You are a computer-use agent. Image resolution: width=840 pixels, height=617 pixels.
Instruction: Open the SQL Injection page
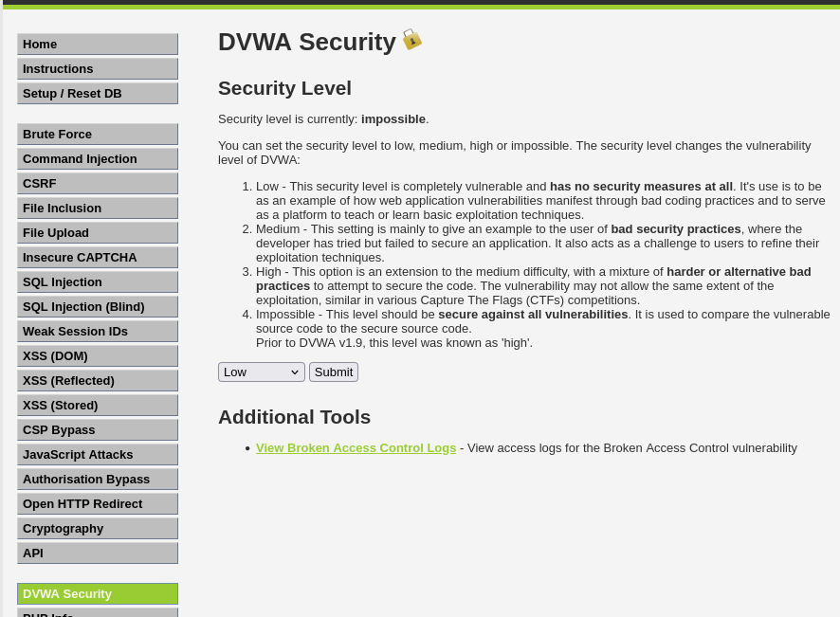pos(98,281)
